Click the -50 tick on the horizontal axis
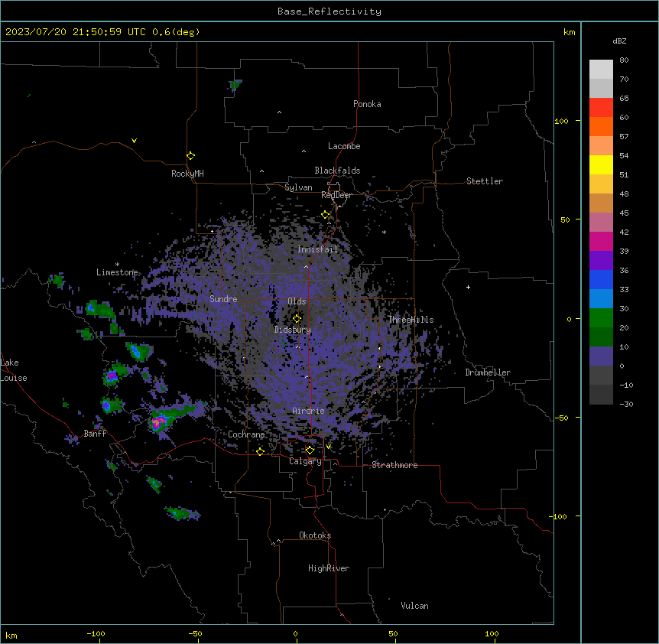 tap(195, 634)
